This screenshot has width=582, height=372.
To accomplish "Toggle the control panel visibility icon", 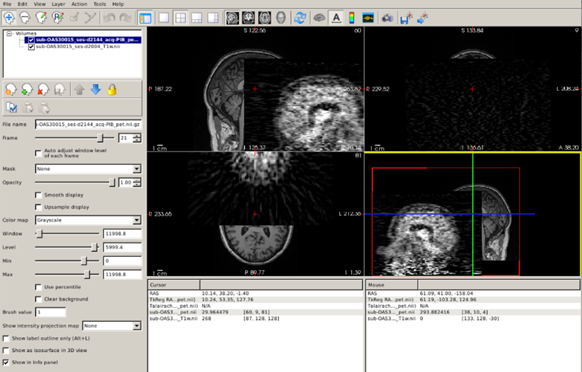I will [x=145, y=17].
